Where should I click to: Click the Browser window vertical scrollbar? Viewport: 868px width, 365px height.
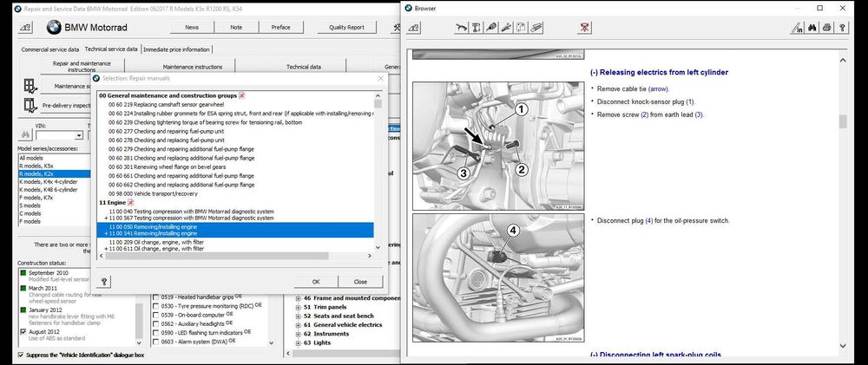[842, 121]
